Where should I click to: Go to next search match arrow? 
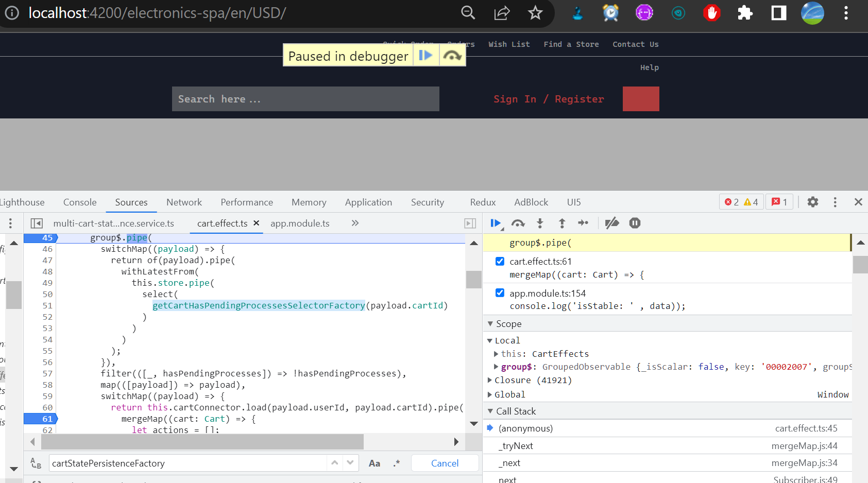click(x=350, y=463)
